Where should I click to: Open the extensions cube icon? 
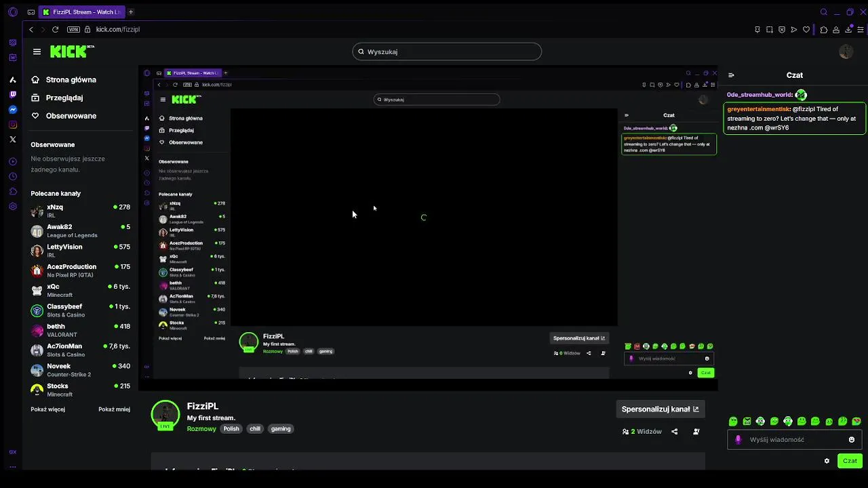[x=824, y=29]
